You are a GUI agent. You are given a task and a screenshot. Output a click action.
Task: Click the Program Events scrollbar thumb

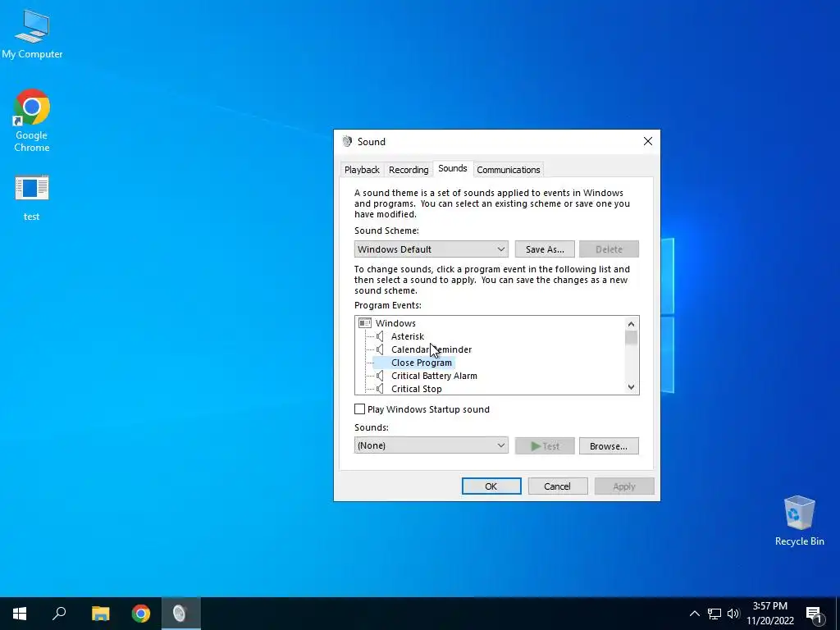pos(631,337)
